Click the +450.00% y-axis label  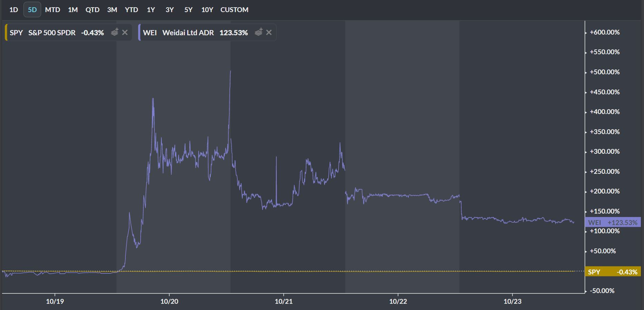point(605,92)
